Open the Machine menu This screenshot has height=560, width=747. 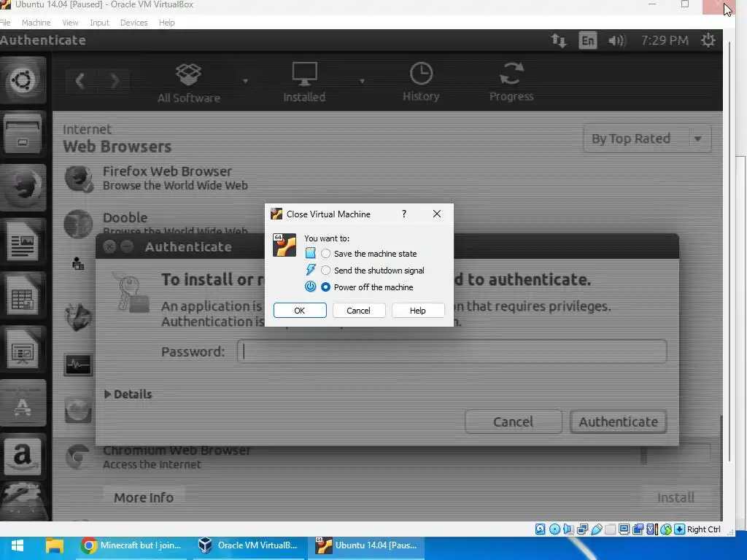36,23
